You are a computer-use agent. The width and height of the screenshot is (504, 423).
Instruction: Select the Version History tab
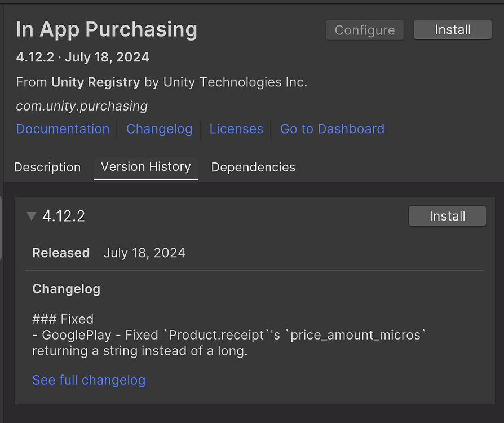[145, 166]
